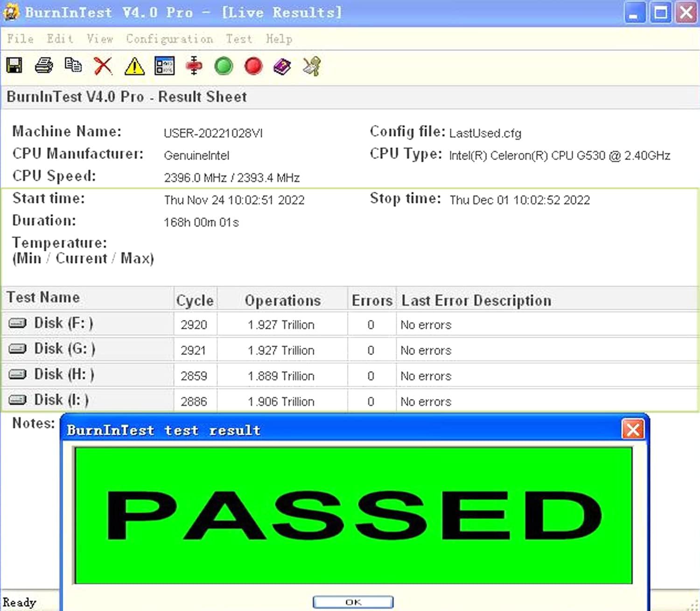
Task: Open the File menu
Action: [x=20, y=39]
